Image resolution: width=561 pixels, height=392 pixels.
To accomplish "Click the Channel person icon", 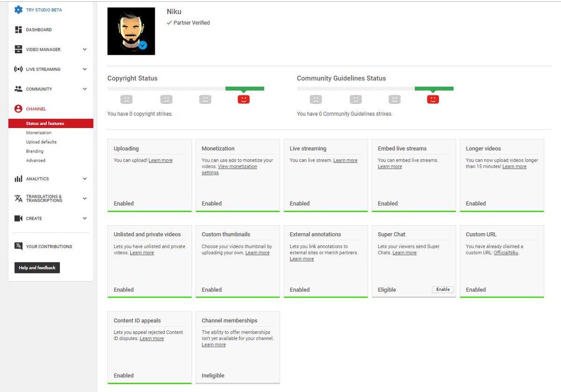I will [x=18, y=109].
